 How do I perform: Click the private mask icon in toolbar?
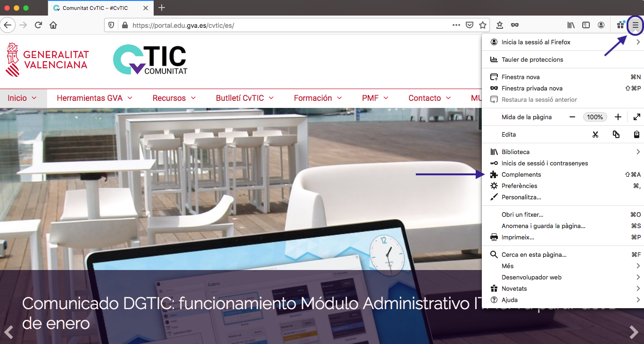tap(515, 25)
